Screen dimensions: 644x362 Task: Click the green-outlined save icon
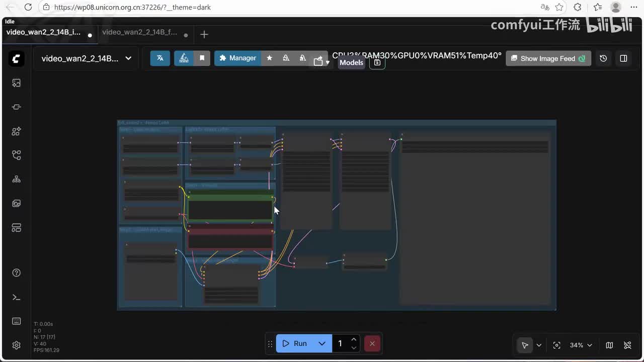click(x=377, y=62)
